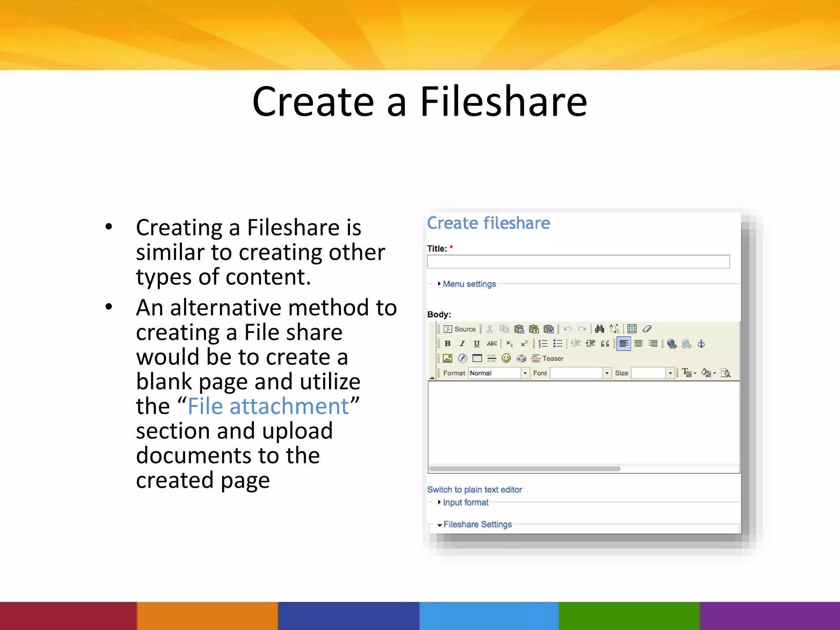Select Center alignment button
Image resolution: width=840 pixels, height=630 pixels.
638,344
